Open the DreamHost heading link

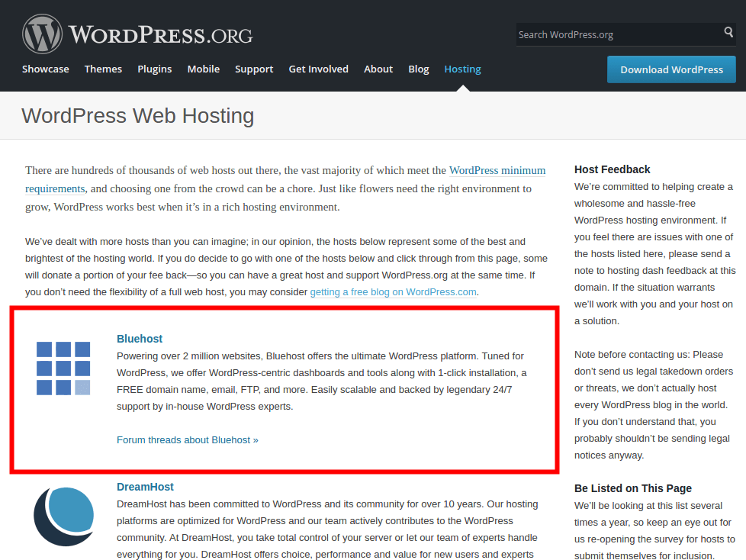tap(145, 486)
